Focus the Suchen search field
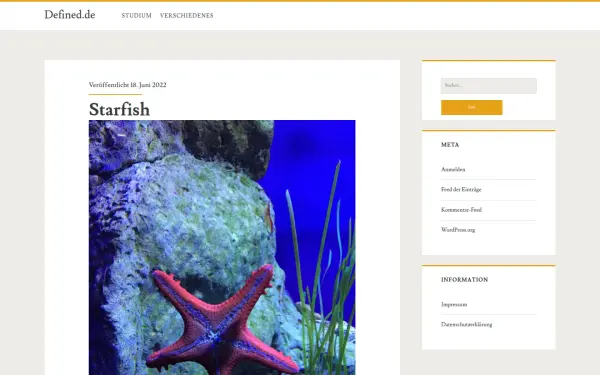 pos(489,86)
